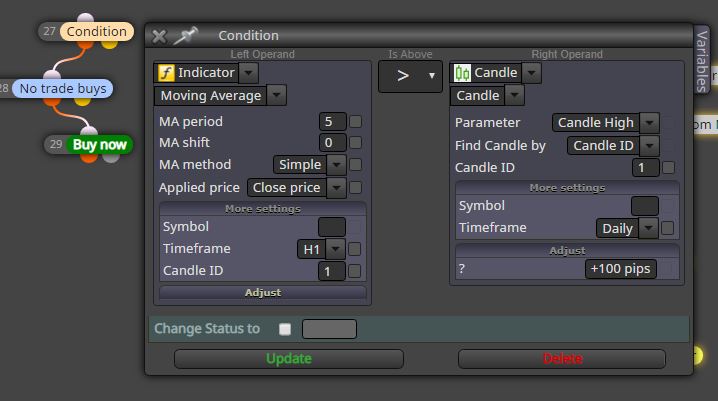Click the +100 pips adjust field

[620, 269]
